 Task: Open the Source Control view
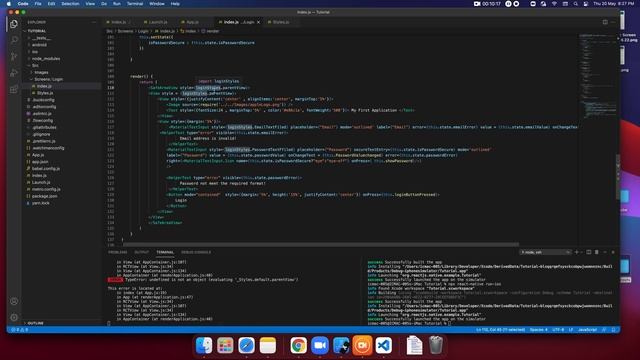pyautogui.click(x=14, y=56)
